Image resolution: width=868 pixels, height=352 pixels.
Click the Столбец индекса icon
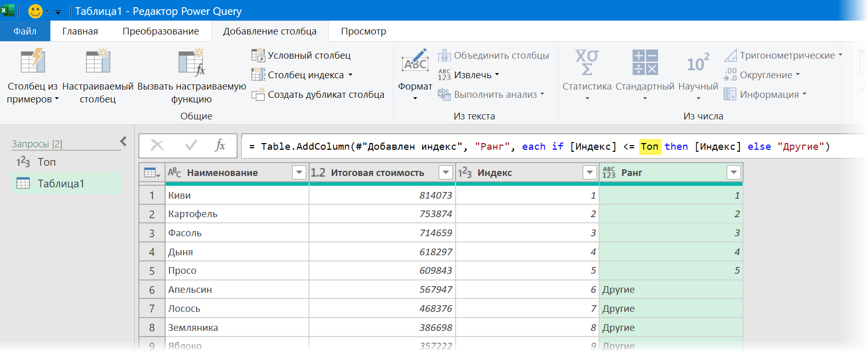[258, 75]
